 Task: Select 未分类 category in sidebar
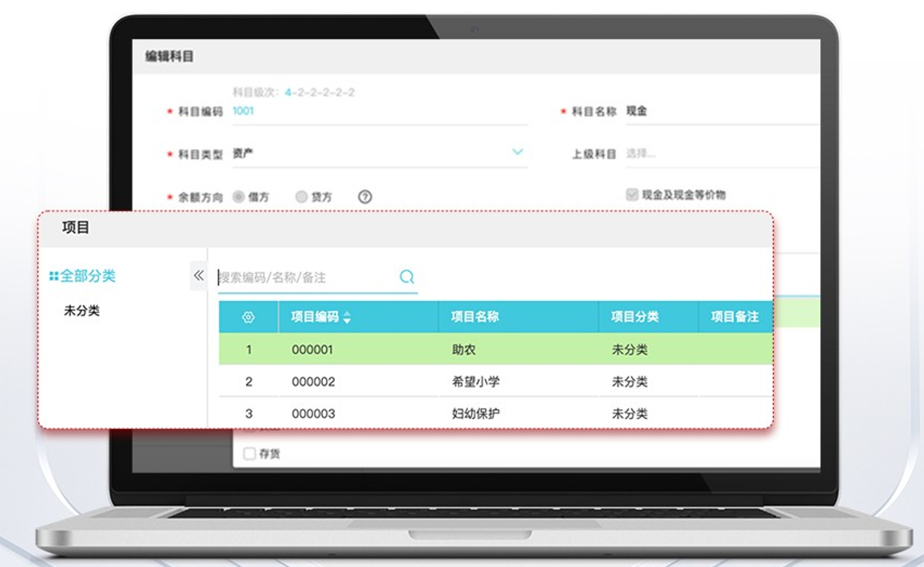[81, 311]
